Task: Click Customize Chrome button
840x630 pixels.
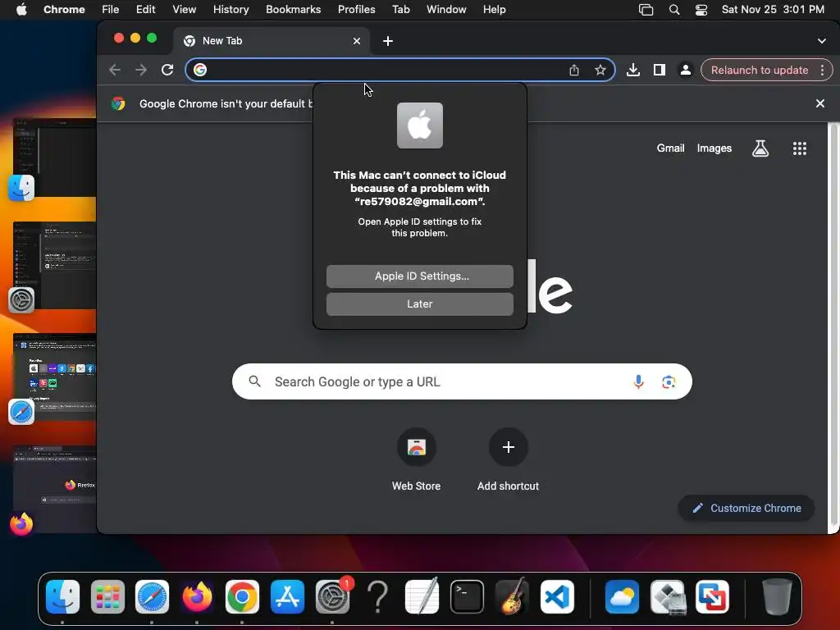Action: point(746,509)
